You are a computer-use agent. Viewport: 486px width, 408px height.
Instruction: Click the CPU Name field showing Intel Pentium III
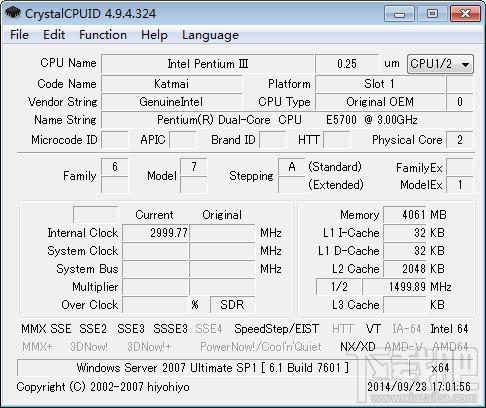(208, 64)
